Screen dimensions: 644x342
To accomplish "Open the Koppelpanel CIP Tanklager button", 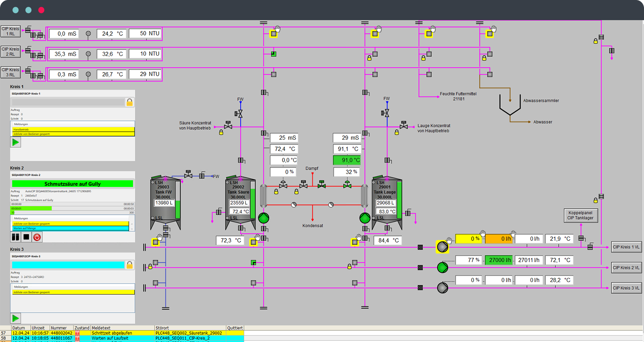I will (x=580, y=216).
